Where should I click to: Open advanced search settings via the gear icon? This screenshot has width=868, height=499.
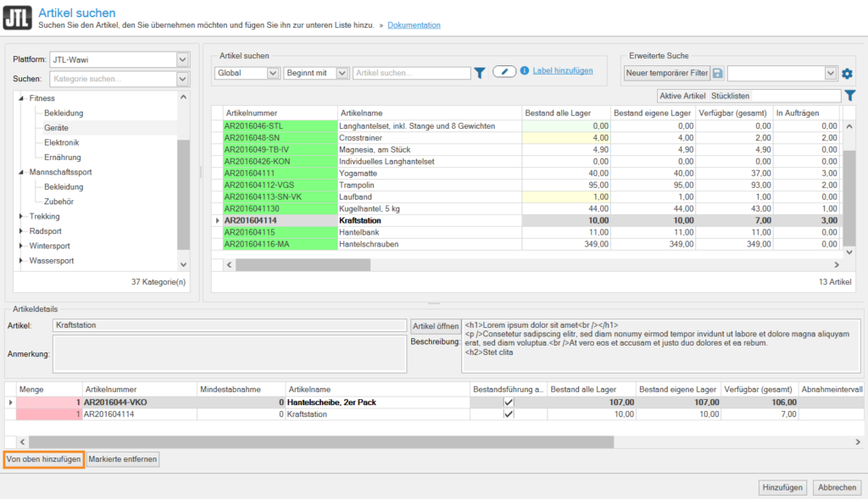[x=847, y=74]
